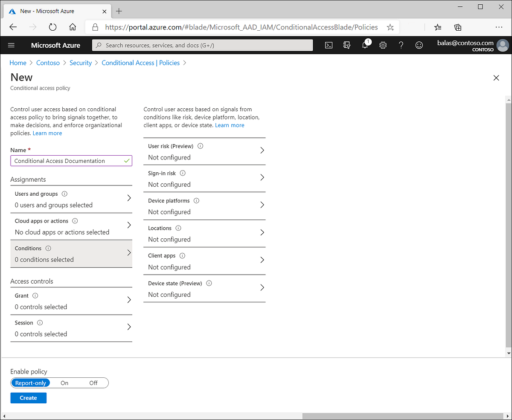Open the portal settings gear
Screen dimensions: 512x420
pos(383,45)
